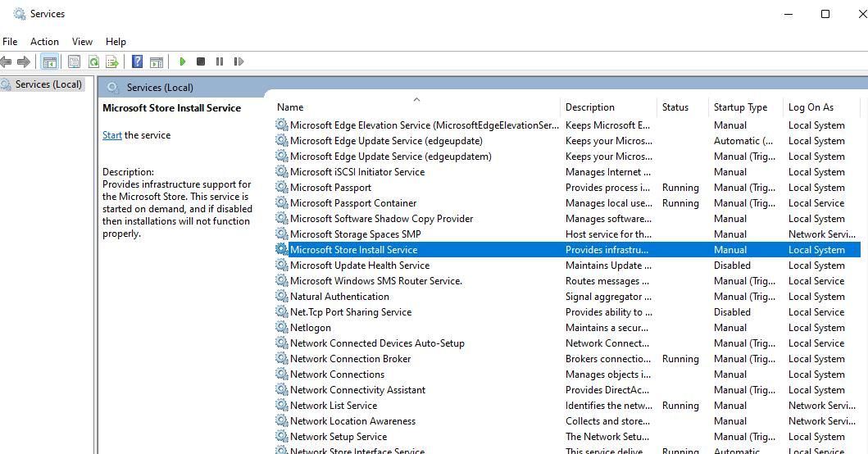The image size is (868, 454).
Task: Select Network Connection Broker
Action: click(351, 358)
